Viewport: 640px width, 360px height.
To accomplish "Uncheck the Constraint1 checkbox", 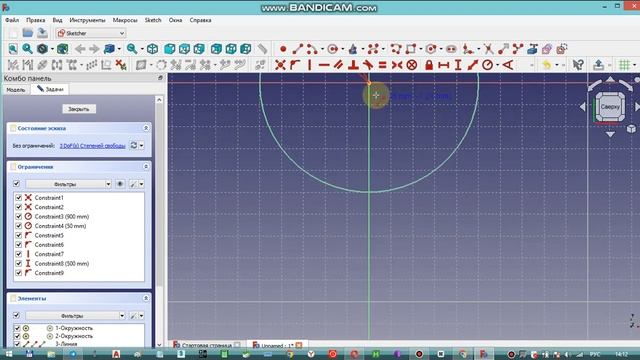I will [18, 198].
